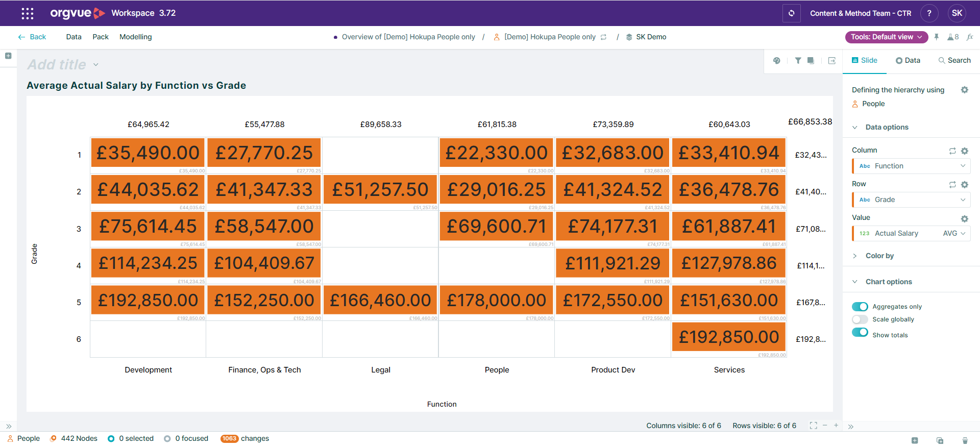Open the Add title dropdown chevron
Image resolution: width=980 pixels, height=448 pixels.
click(x=96, y=65)
